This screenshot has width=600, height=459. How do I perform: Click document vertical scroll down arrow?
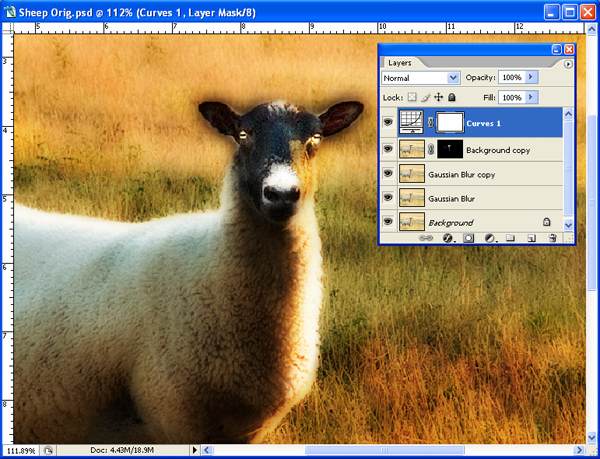(591, 437)
